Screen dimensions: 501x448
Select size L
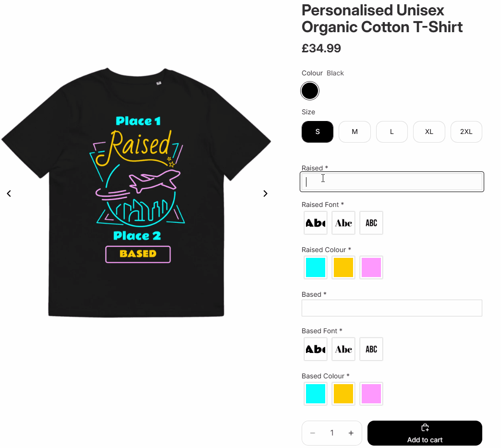pos(392,132)
